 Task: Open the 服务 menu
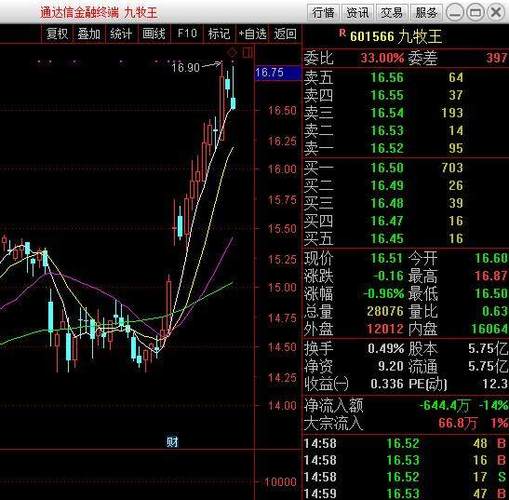[426, 13]
